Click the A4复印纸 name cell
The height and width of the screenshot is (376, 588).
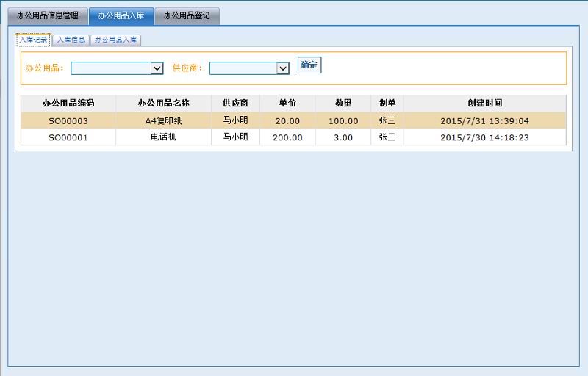[x=163, y=120]
